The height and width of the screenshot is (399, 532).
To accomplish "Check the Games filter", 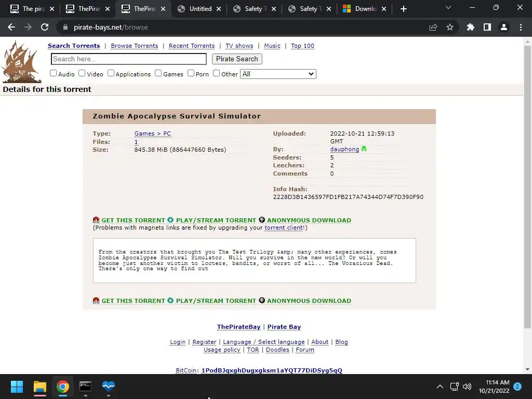I will coord(158,73).
